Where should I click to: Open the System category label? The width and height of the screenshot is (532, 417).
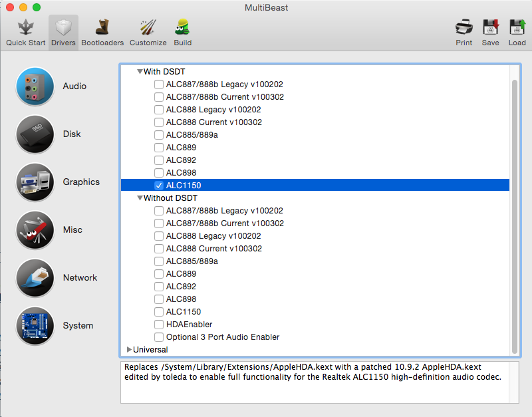78,326
